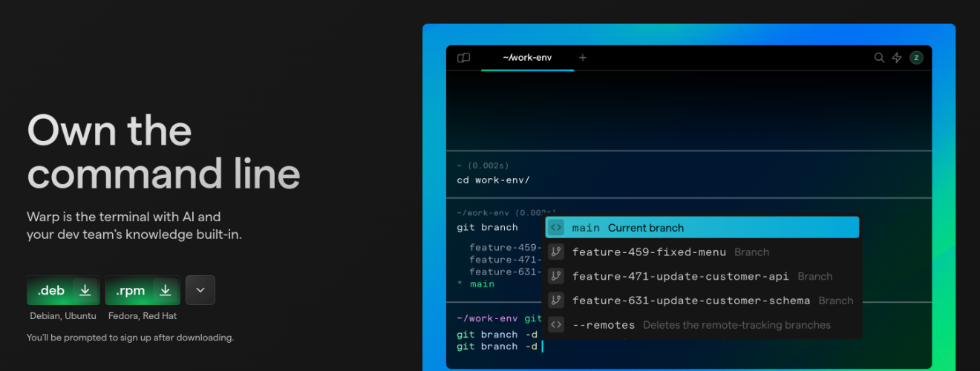
Task: Choose feature-459-fixed-menu branch suggestion
Action: tap(702, 252)
